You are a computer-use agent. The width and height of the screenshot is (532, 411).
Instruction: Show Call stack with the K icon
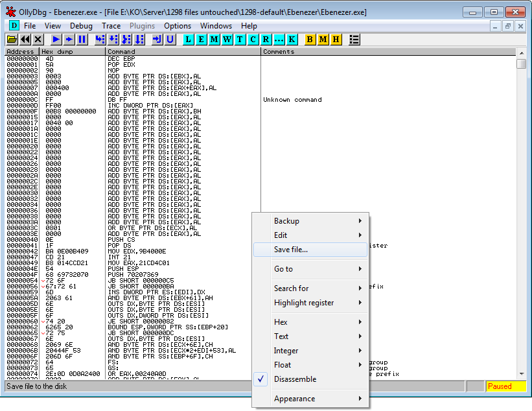tap(292, 40)
